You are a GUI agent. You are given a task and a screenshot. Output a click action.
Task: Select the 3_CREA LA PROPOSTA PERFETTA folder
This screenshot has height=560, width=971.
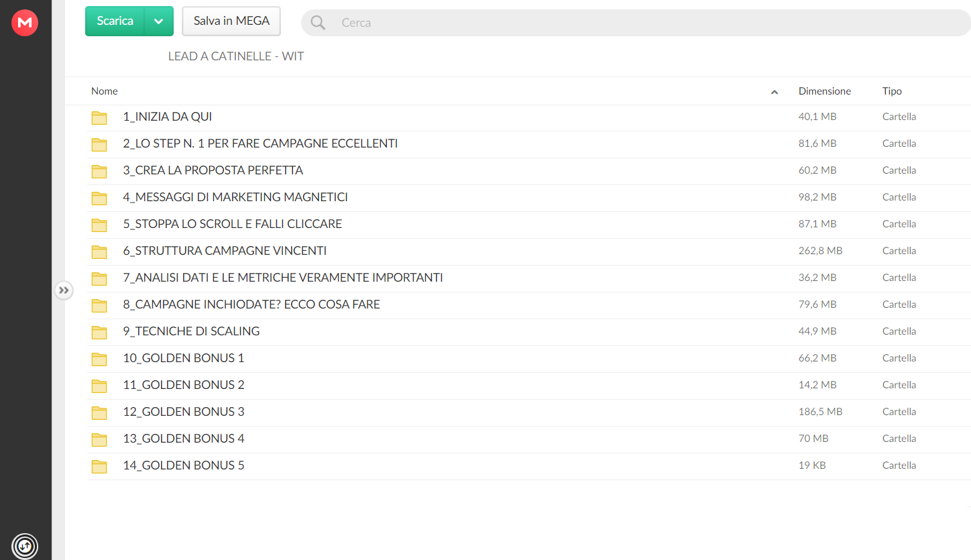point(529,170)
